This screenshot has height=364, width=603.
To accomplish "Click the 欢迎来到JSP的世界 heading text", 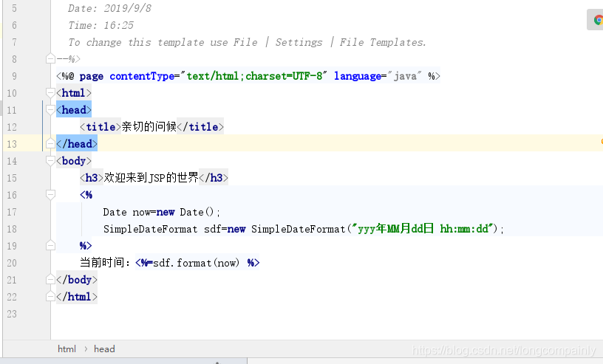I will (x=151, y=178).
